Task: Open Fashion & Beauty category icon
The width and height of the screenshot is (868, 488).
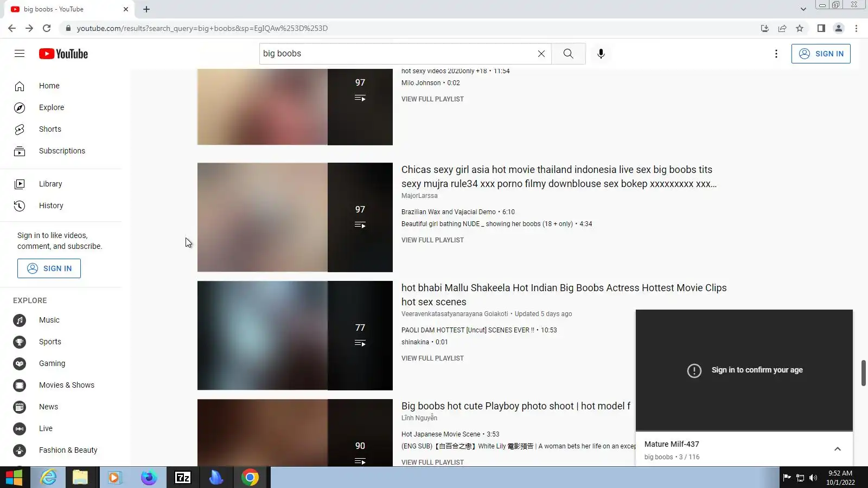Action: tap(20, 451)
